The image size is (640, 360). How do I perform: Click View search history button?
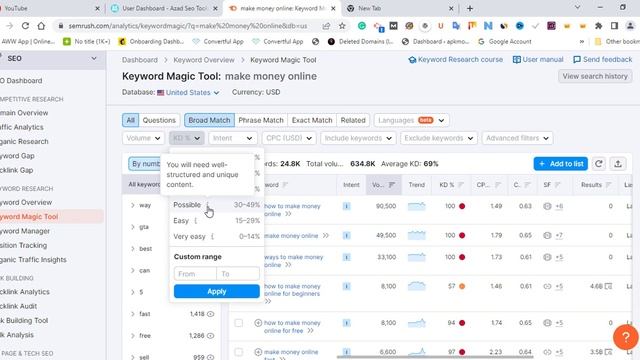point(595,76)
